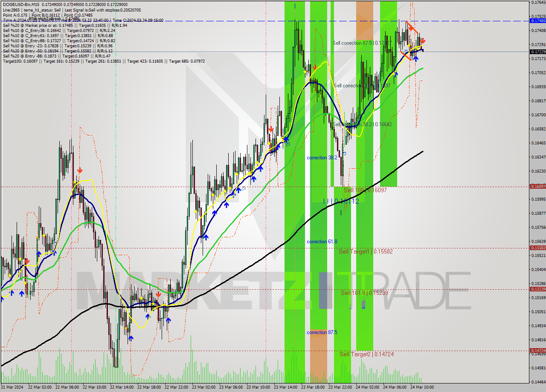Click the red 0.14724 price tag

point(537,350)
